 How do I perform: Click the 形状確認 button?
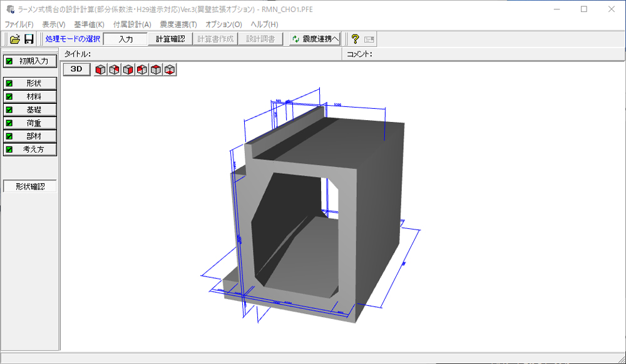click(30, 186)
